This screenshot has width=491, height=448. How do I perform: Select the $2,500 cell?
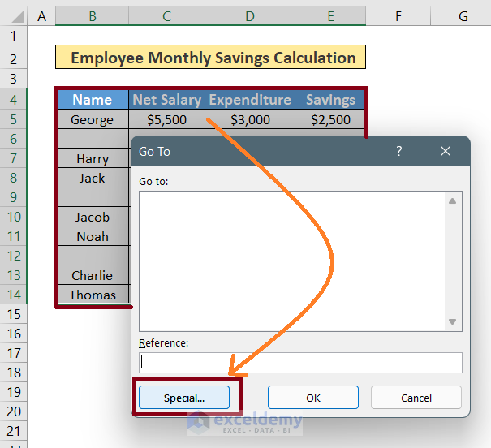(x=330, y=119)
